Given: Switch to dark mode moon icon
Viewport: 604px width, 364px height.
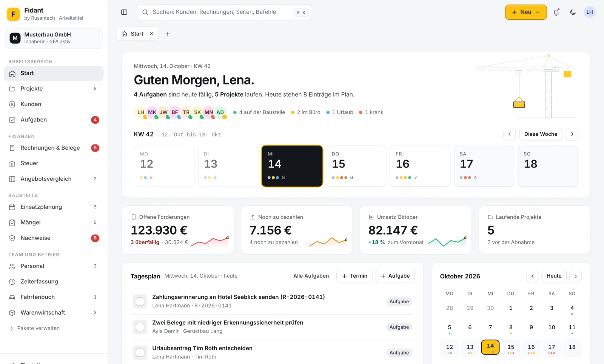Looking at the screenshot, I should point(573,12).
